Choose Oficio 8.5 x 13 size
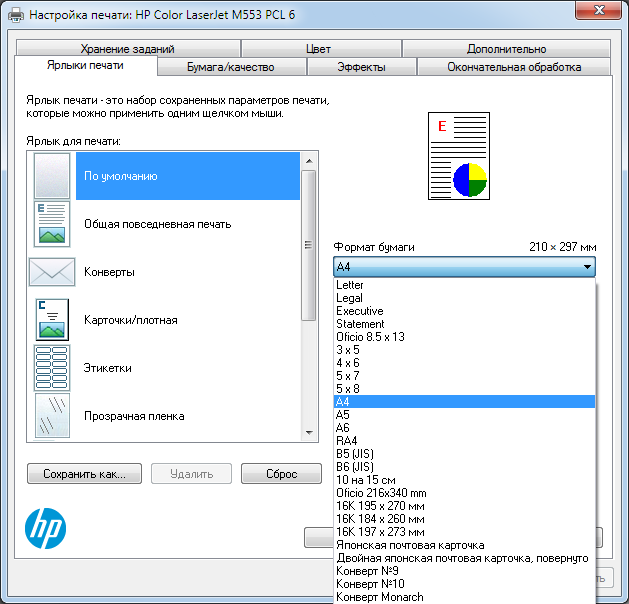This screenshot has height=604, width=629. [464, 336]
